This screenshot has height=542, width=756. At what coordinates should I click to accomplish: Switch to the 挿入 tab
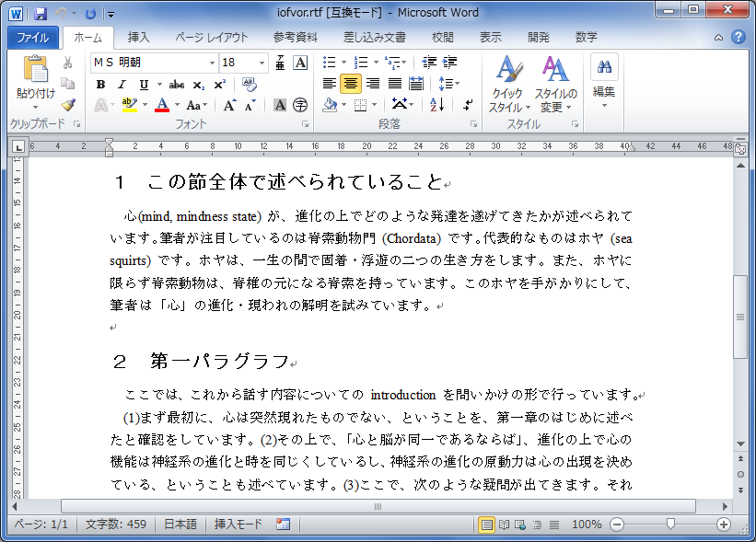[x=138, y=38]
